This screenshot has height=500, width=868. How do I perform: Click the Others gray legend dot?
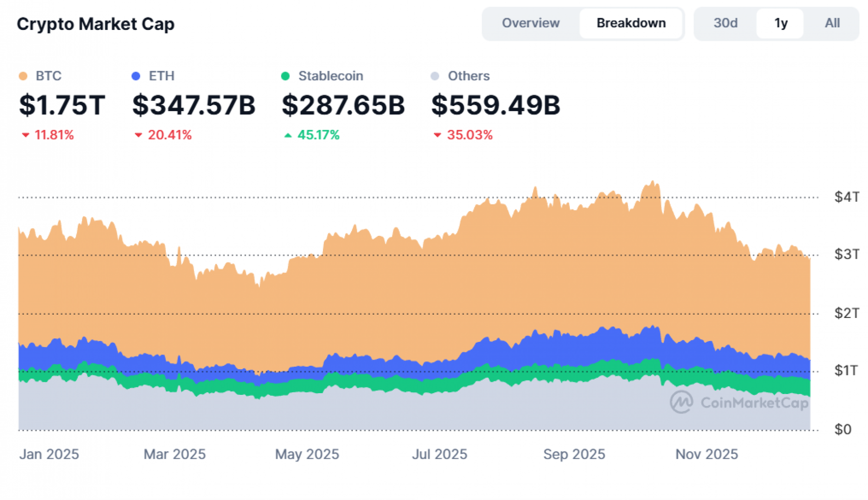pos(434,76)
